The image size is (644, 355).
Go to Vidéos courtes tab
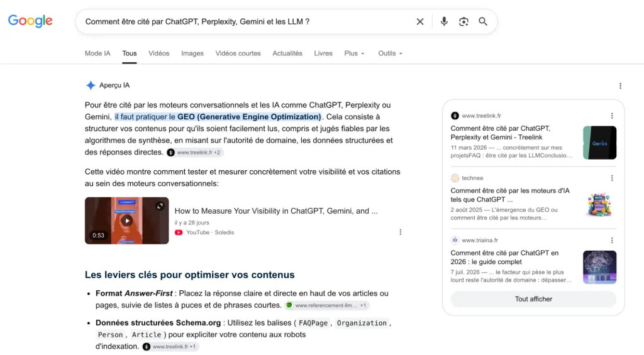coord(238,53)
